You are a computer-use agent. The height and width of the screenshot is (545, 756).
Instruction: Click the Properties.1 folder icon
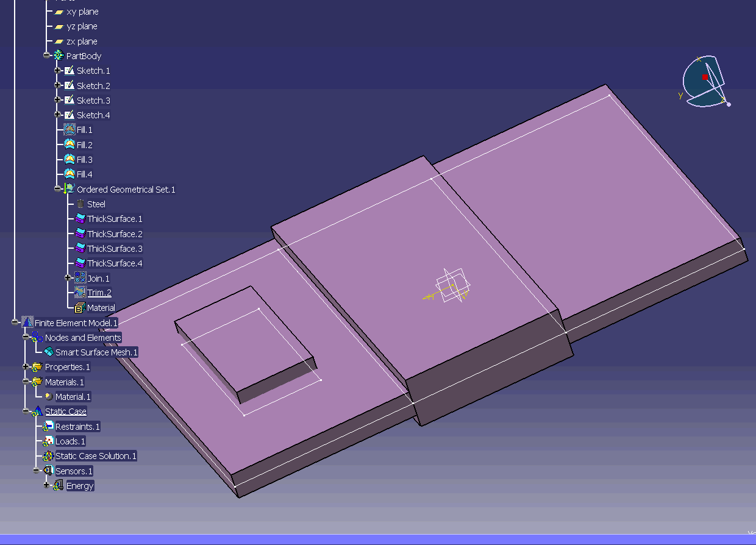coord(38,367)
